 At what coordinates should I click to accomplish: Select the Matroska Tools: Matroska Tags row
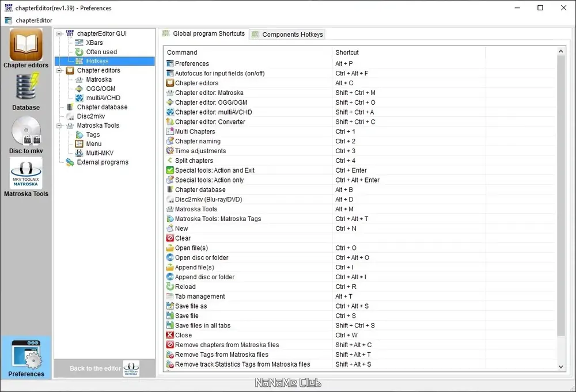pos(360,219)
